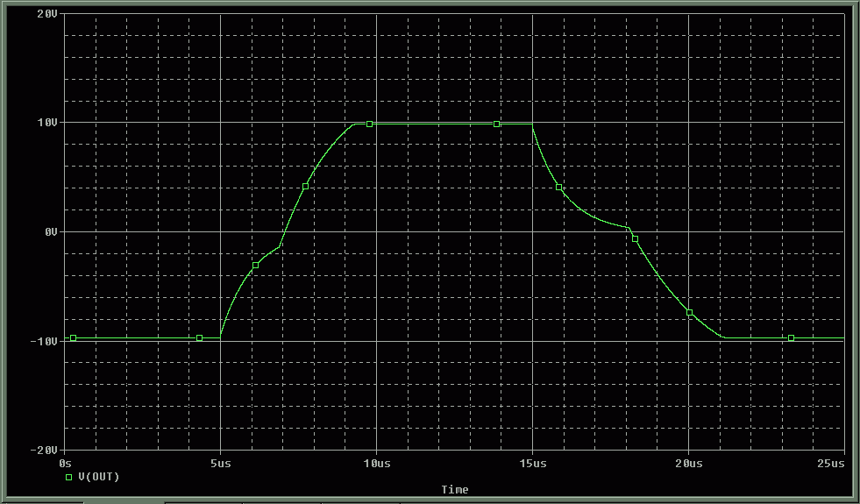Click the 15us x-axis label

532,462
